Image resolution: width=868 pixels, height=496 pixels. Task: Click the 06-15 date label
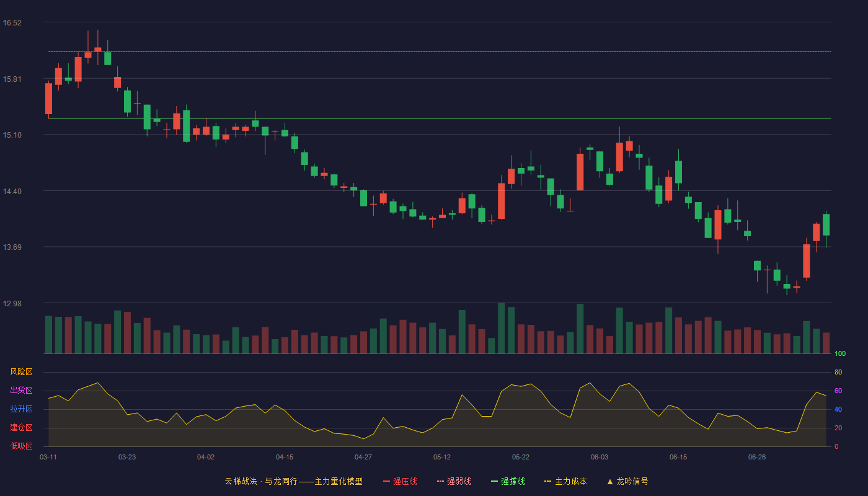pyautogui.click(x=678, y=457)
